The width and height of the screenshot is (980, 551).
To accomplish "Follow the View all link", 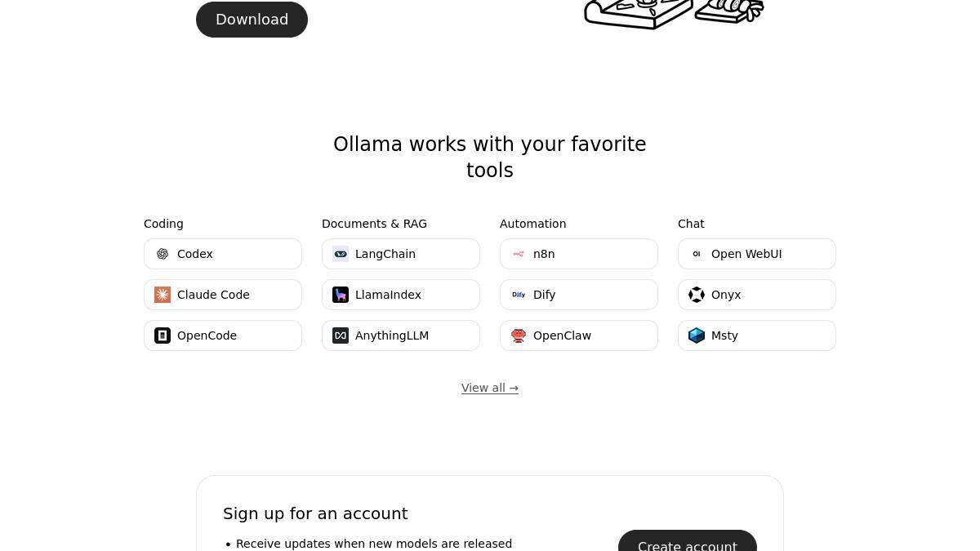I will [x=490, y=388].
